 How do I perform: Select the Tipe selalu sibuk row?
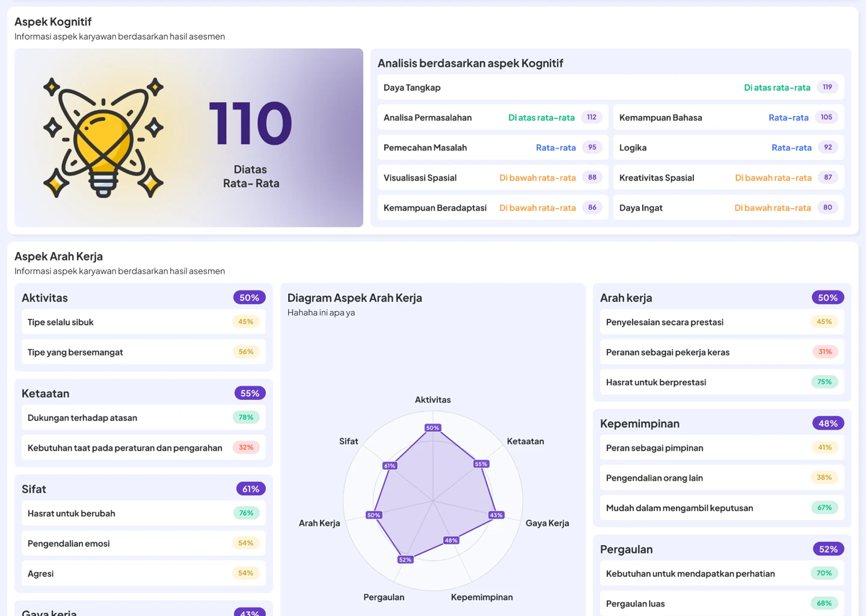coord(143,322)
